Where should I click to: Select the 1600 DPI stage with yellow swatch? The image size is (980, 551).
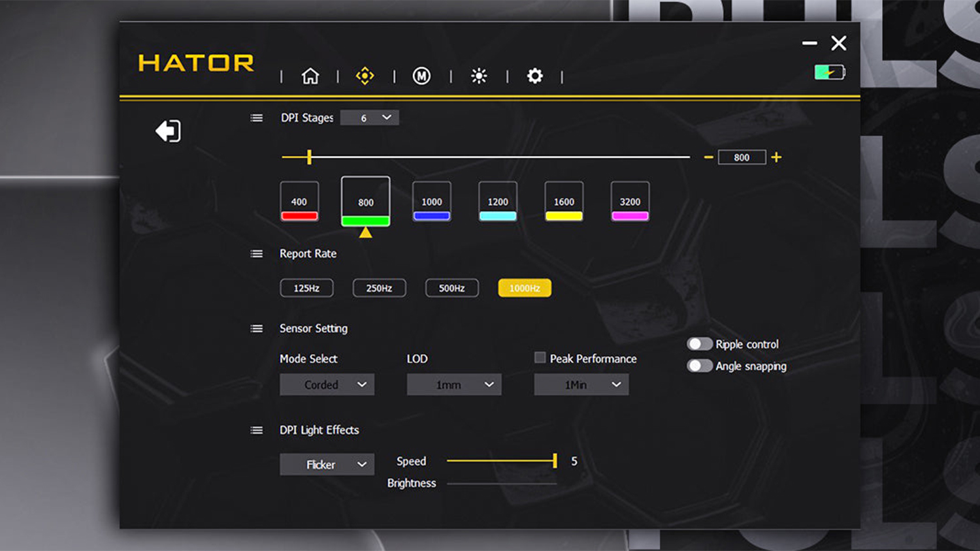pos(564,201)
